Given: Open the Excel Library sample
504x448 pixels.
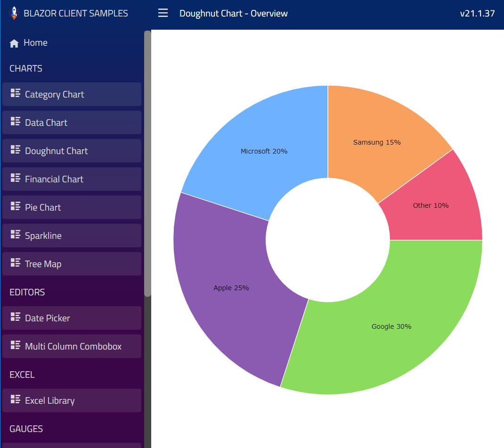Looking at the screenshot, I should [x=72, y=400].
